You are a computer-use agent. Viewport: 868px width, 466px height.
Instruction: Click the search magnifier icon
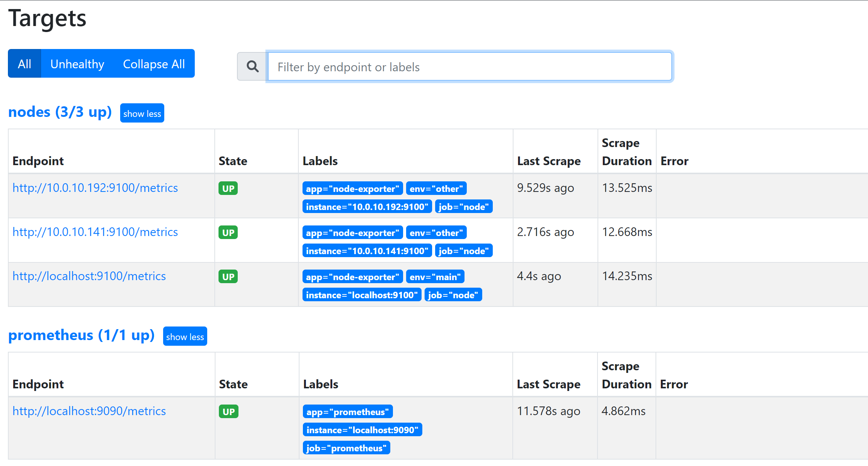coord(252,67)
